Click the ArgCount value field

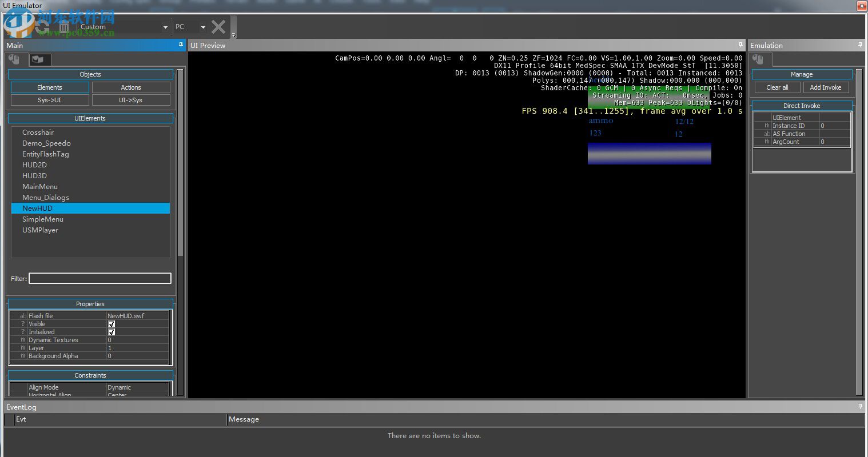click(x=834, y=142)
